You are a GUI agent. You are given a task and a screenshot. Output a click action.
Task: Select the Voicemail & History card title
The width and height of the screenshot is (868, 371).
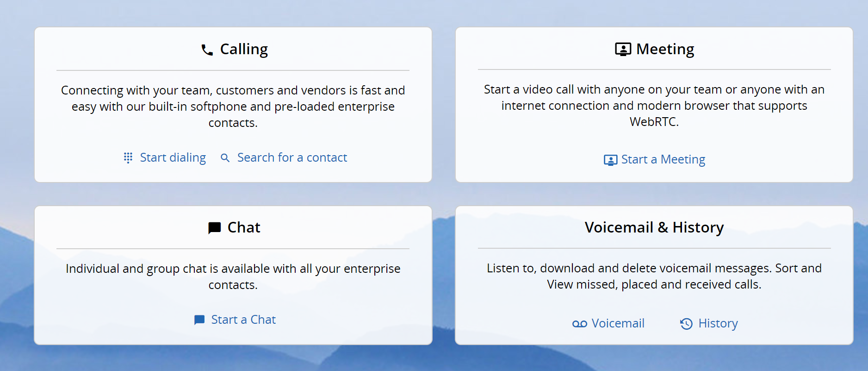pos(654,227)
